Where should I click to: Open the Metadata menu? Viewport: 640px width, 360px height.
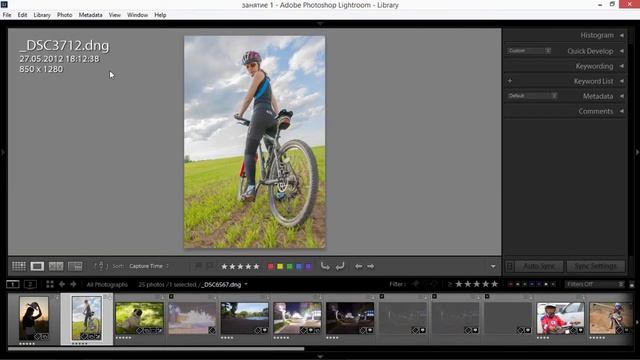pos(91,15)
